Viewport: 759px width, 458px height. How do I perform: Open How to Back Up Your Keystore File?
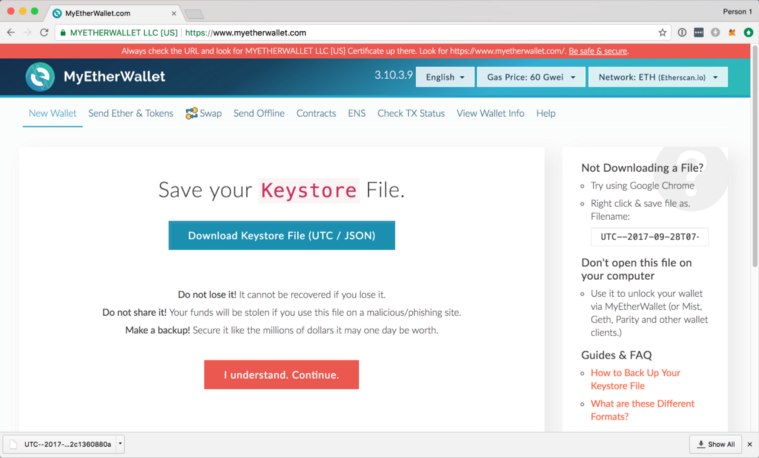635,379
